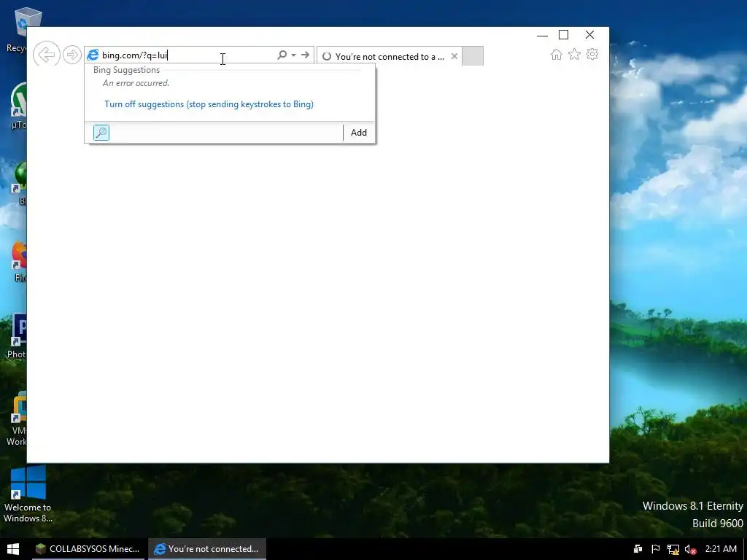This screenshot has height=560, width=747.
Task: Click "Turn off suggestions" link
Action: [x=209, y=104]
